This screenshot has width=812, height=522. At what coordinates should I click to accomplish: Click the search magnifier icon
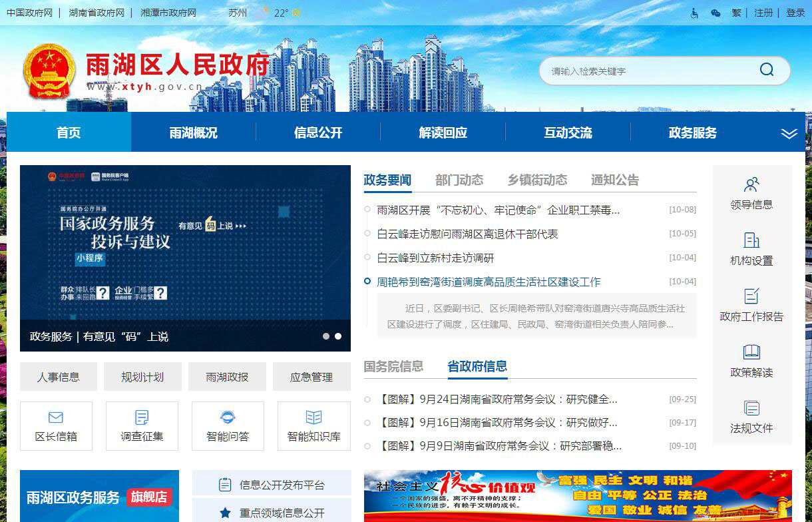(x=767, y=70)
